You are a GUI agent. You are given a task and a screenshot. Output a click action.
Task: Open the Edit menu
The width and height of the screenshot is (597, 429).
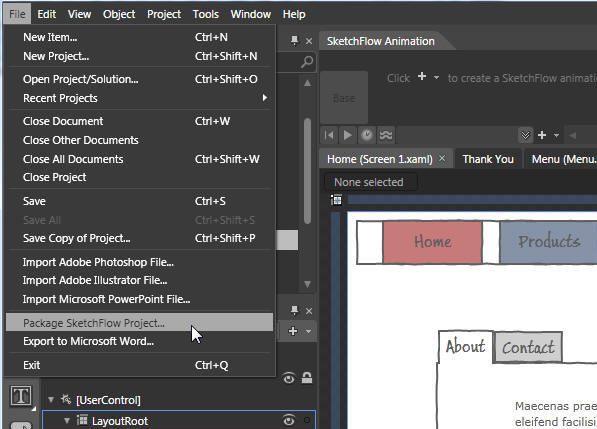point(46,14)
